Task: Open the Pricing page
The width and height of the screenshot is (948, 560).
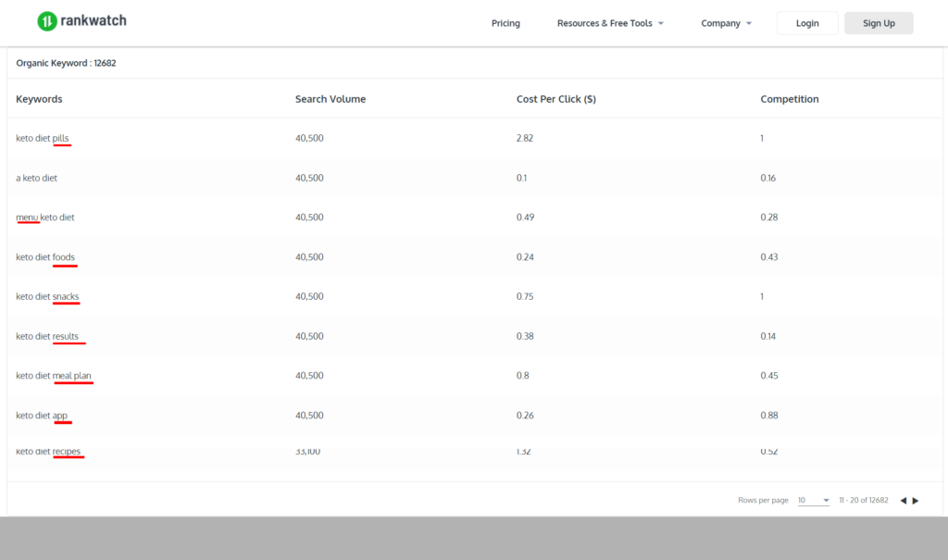Action: click(505, 23)
